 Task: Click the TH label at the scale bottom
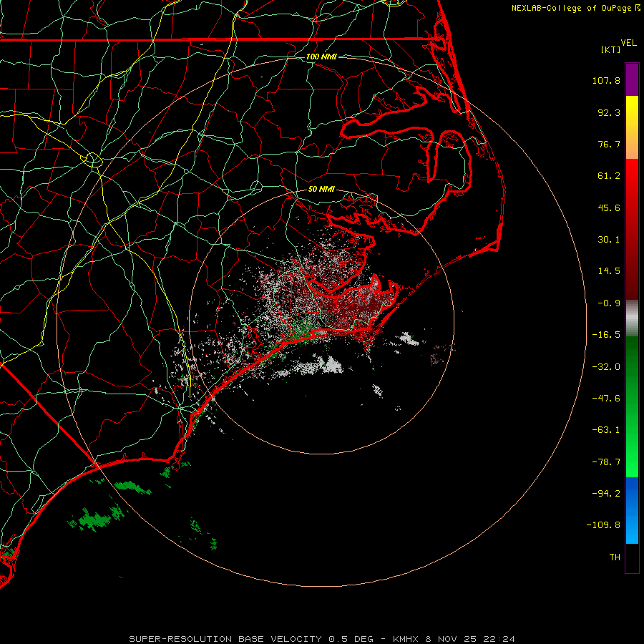615,557
